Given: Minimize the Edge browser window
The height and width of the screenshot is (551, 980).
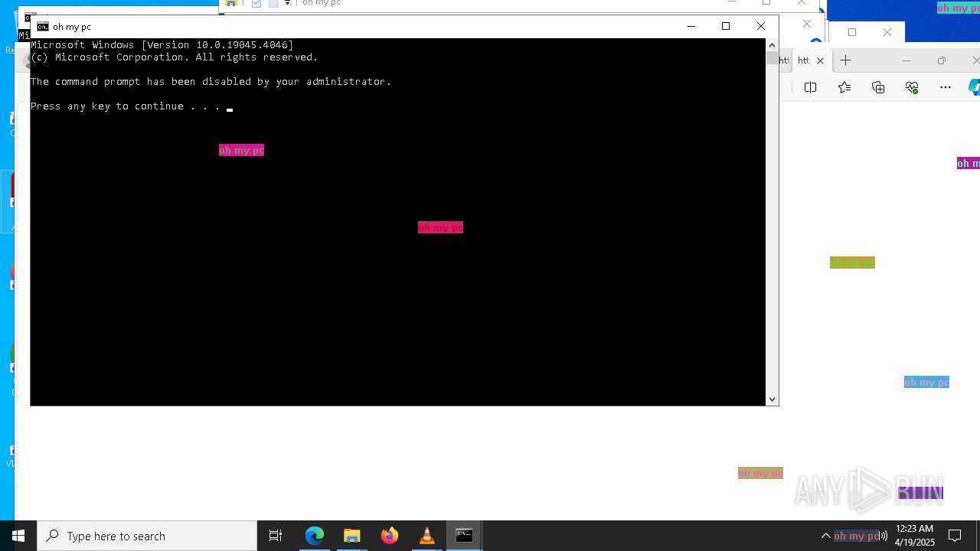Looking at the screenshot, I should click(906, 60).
